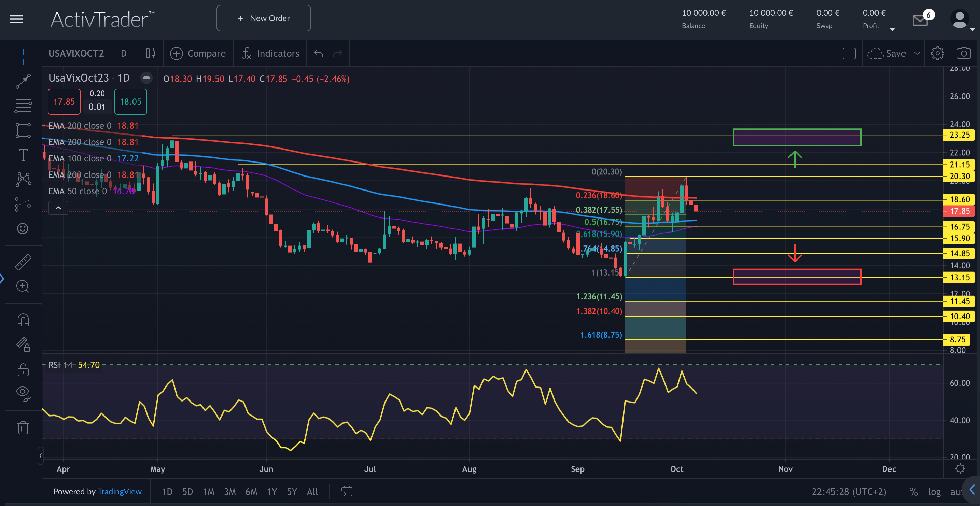Screen dimensions: 980x506
Task: Open the Save layout dropdown arrow
Action: coord(918,53)
